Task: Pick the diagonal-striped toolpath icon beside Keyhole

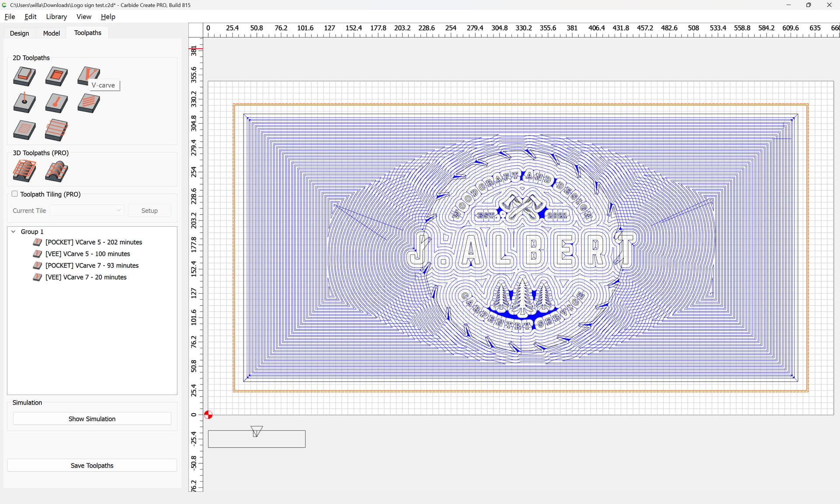Action: pos(89,103)
